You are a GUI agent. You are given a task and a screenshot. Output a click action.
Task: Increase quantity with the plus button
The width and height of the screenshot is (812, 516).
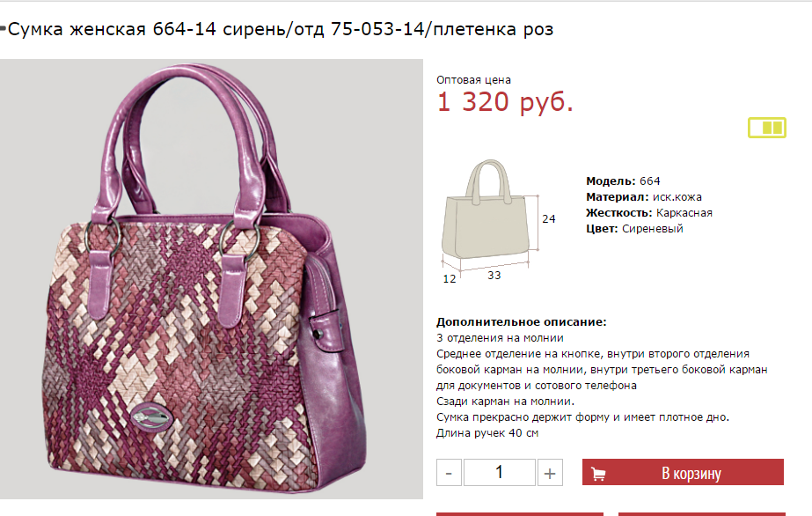[550, 473]
